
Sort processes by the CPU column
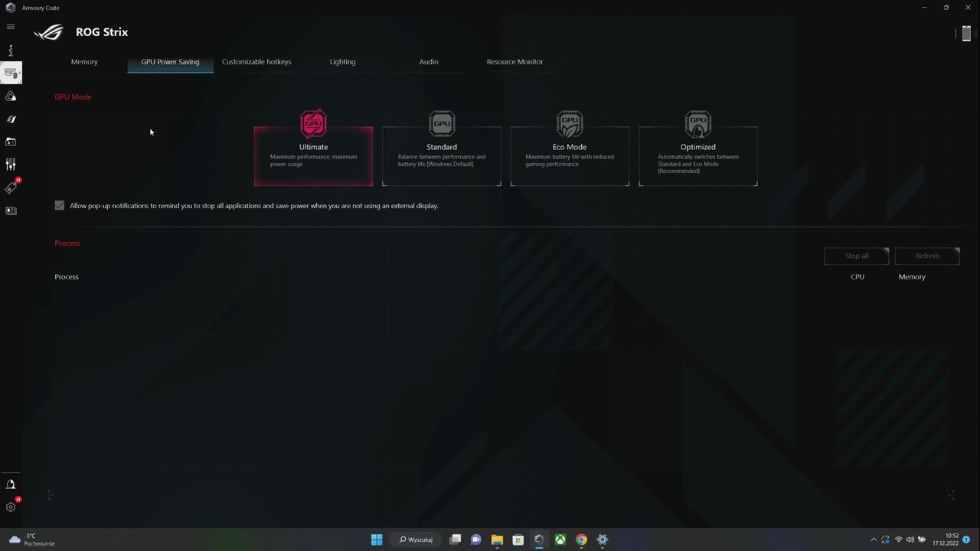pos(857,277)
